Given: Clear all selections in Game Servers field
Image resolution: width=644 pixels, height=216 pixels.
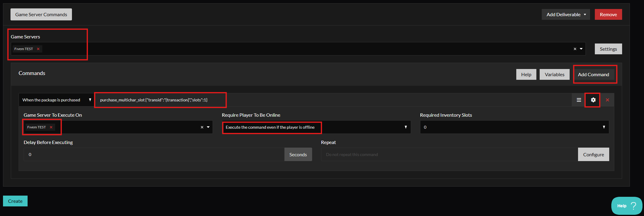Looking at the screenshot, I should [x=575, y=49].
